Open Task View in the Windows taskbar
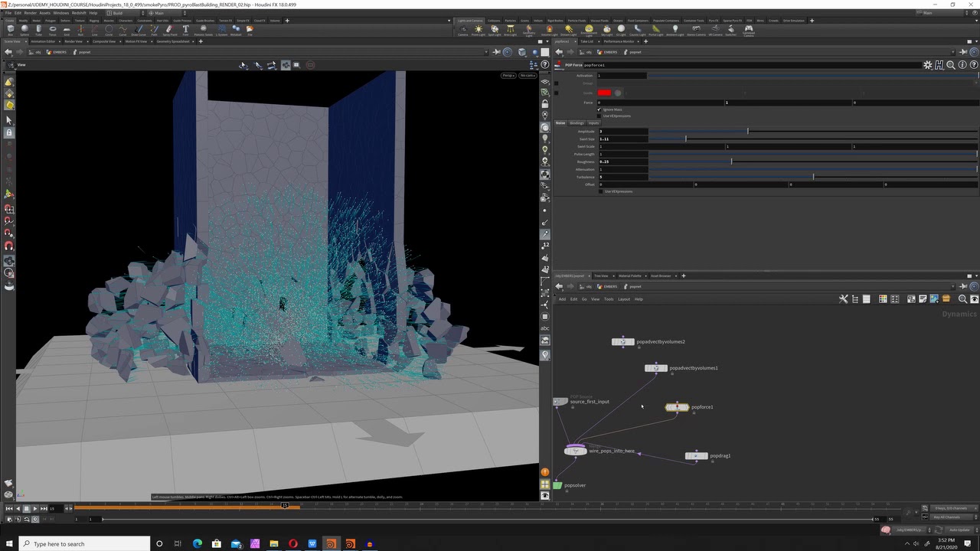This screenshot has width=980, height=551. [178, 544]
